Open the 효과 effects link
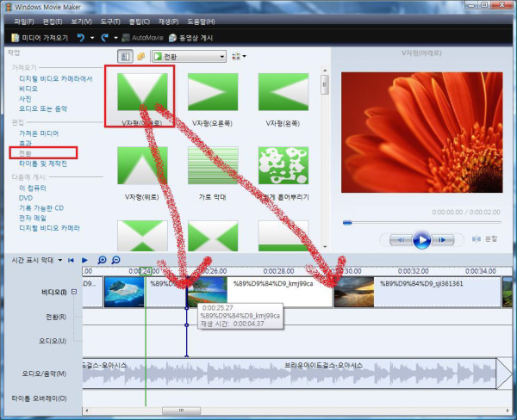Image resolution: width=517 pixels, height=420 pixels. pos(25,143)
